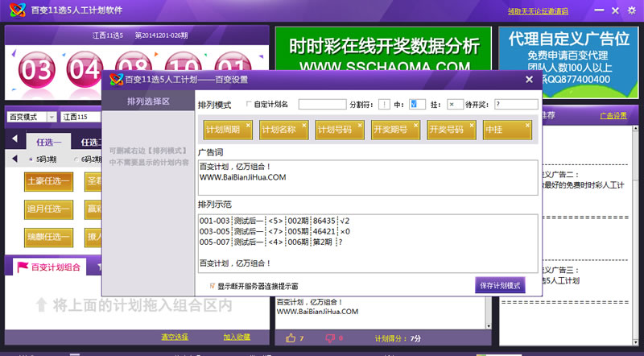The image size is (644, 356).
Task: Click the thumbs-down dislike icon
Action: (330, 338)
